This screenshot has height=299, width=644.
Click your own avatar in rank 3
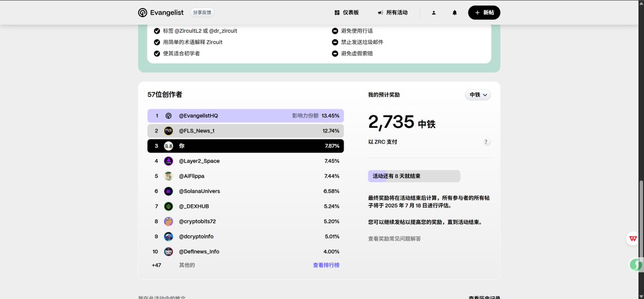(169, 145)
